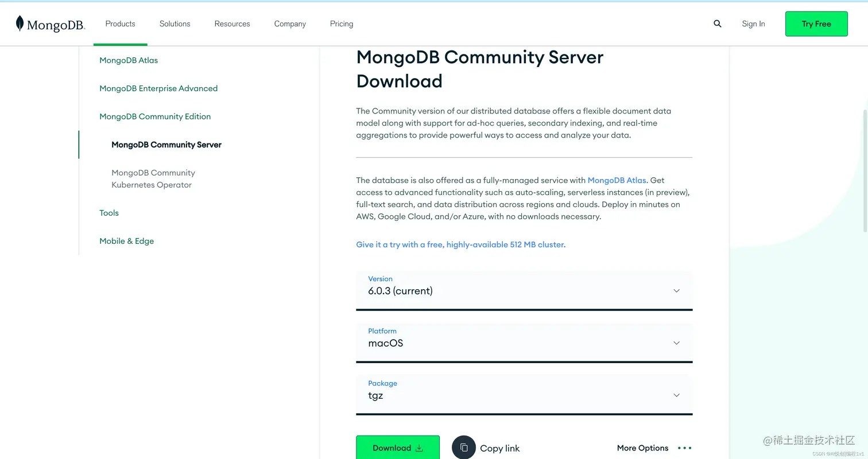The width and height of the screenshot is (868, 459).
Task: Click the tgz package value
Action: click(x=375, y=396)
